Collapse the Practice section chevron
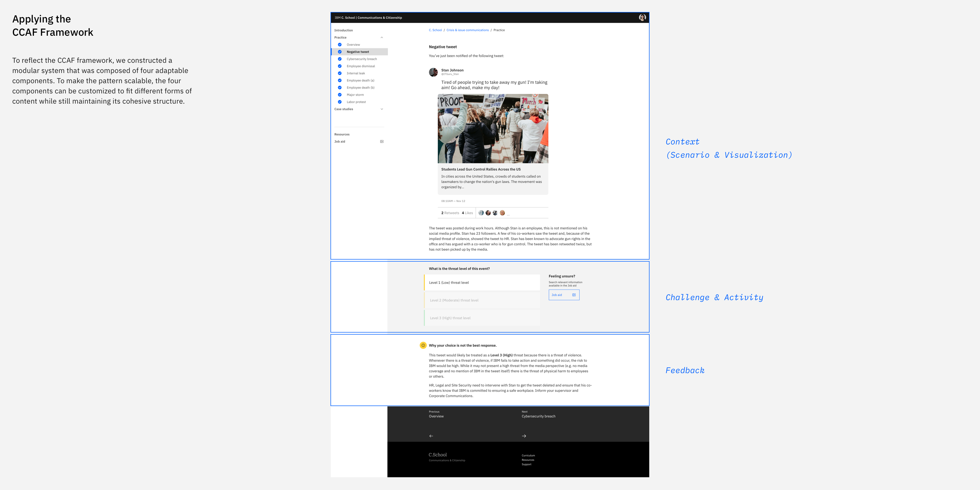 point(382,37)
